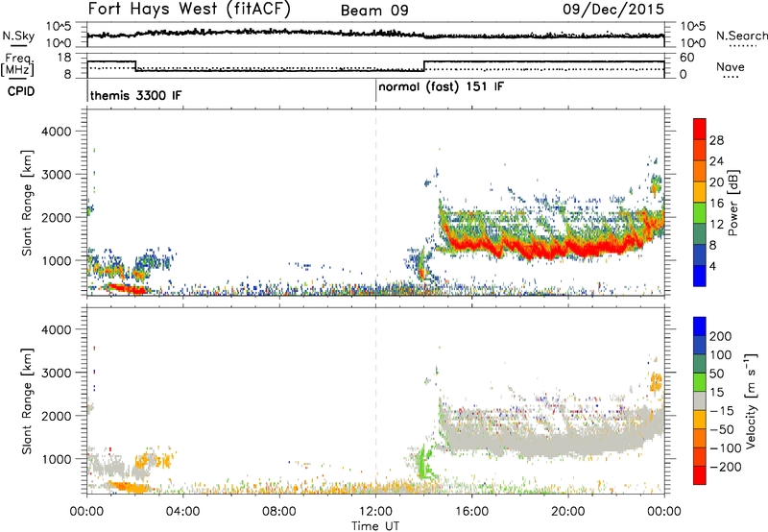The image size is (768, 532).
Task: Click the "Slant Range [km]" label of the Power panel
Action: point(27,203)
